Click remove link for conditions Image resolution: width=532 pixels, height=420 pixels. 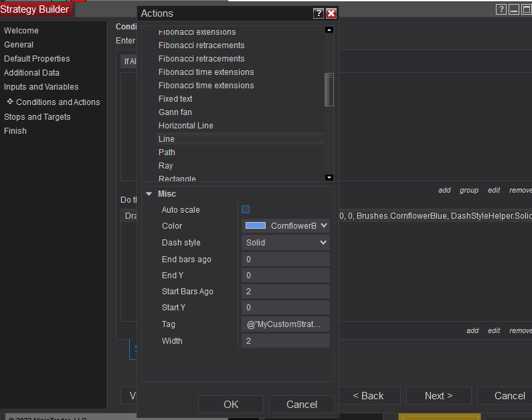[521, 190]
